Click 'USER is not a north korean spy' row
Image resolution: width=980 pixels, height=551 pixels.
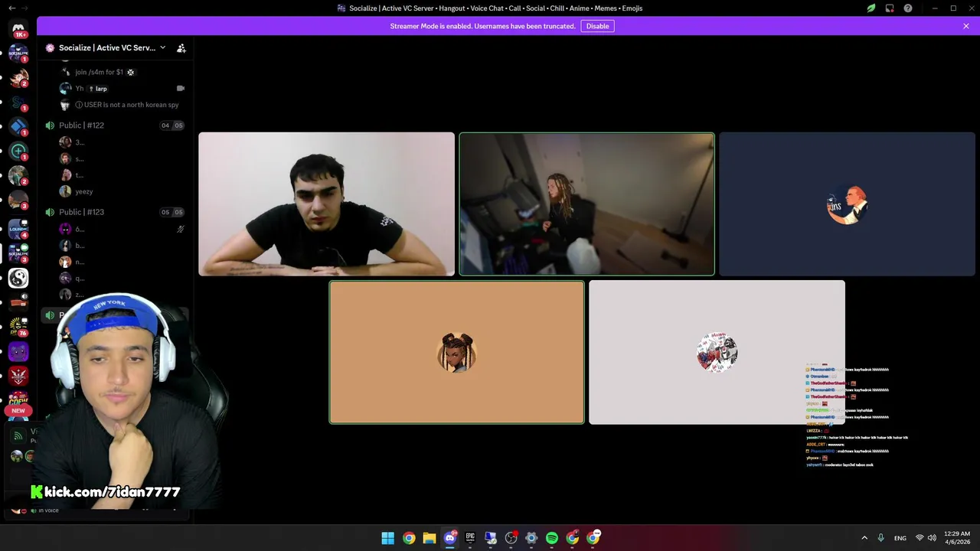pyautogui.click(x=122, y=105)
